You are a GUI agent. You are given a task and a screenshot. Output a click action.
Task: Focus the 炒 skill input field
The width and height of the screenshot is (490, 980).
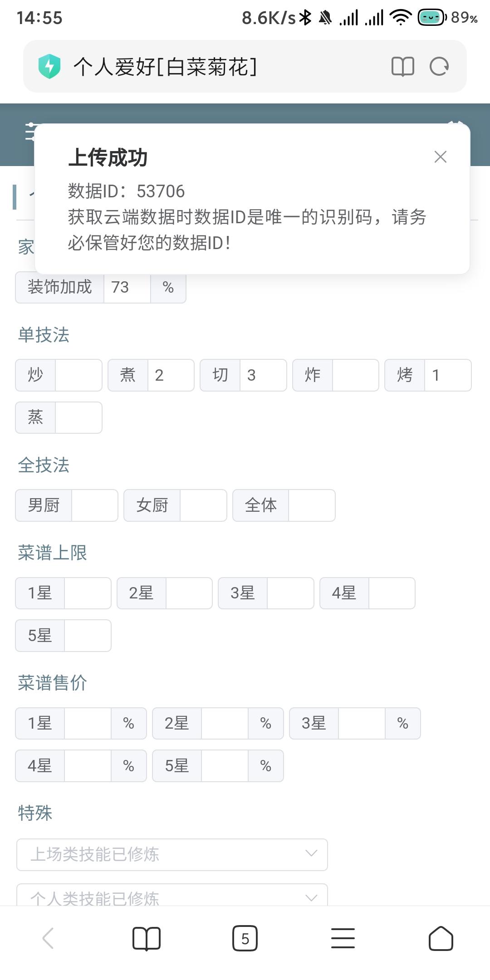coord(78,375)
